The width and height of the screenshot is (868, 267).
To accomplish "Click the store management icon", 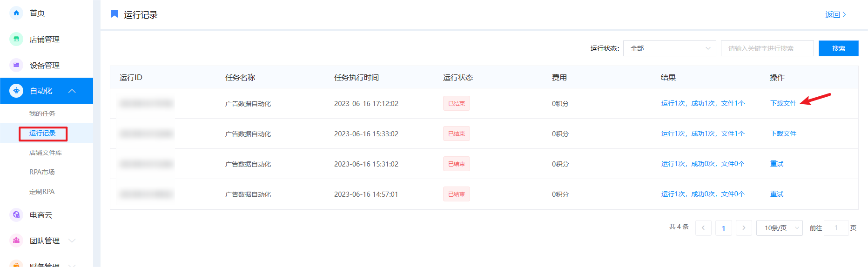I will 16,39.
